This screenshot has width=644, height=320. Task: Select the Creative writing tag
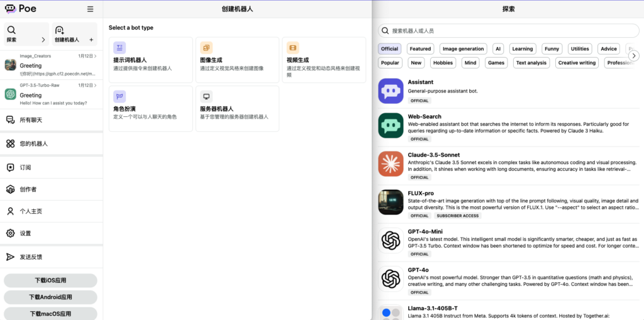click(577, 63)
